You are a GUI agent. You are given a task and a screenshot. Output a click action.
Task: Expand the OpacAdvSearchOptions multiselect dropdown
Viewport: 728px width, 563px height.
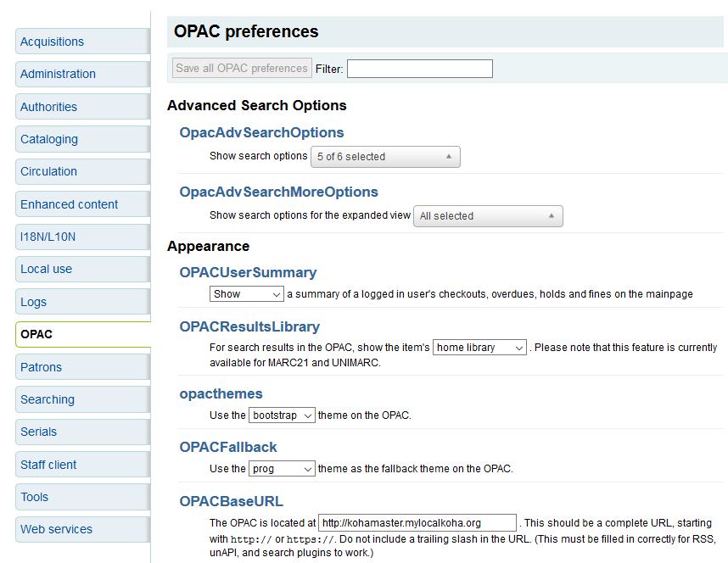point(385,157)
